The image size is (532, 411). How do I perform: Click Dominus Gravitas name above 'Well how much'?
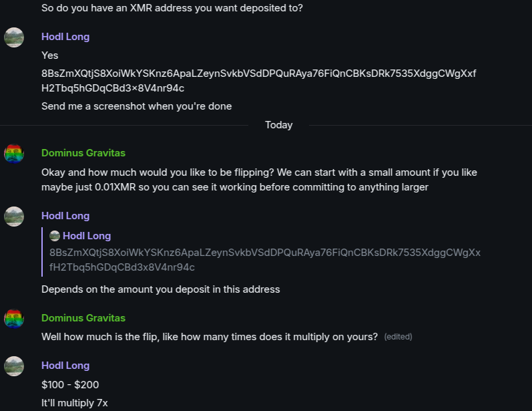[x=83, y=318]
